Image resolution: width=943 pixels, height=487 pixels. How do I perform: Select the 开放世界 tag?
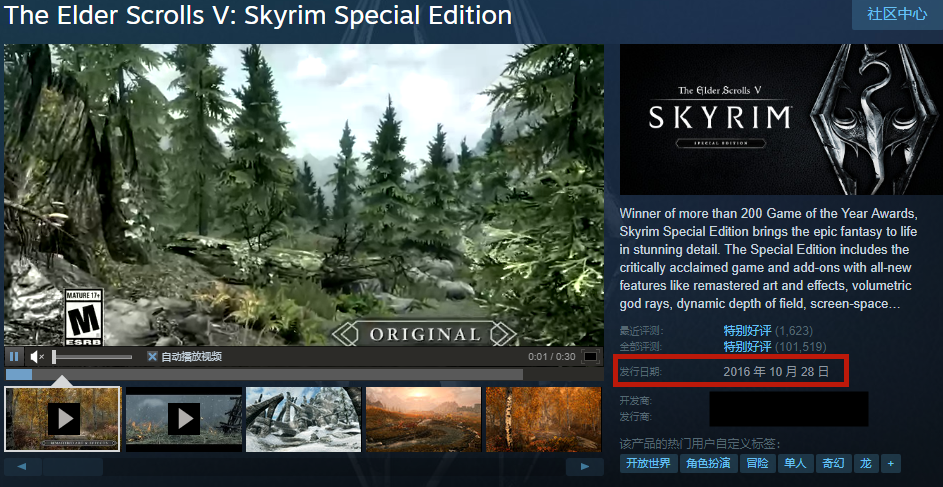point(648,464)
